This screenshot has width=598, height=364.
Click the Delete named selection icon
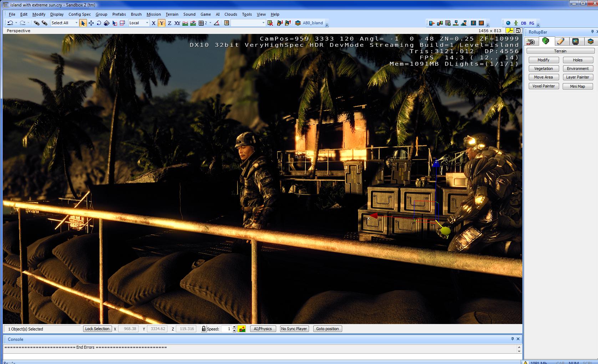[x=270, y=23]
